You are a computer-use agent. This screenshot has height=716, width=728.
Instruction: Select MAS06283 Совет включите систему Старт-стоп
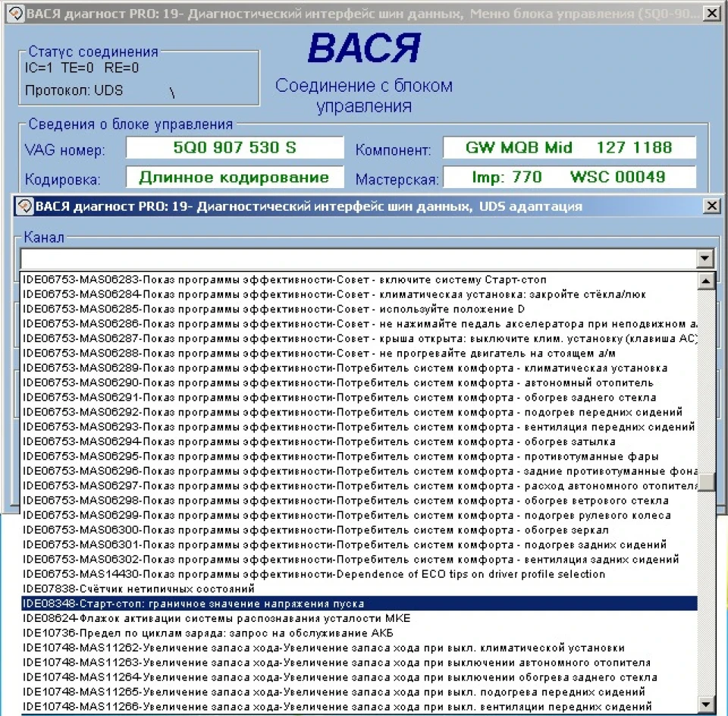359,280
